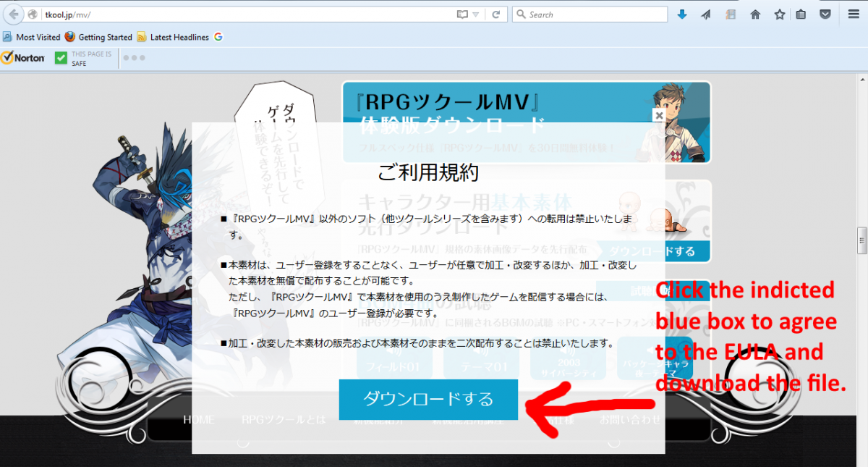The height and width of the screenshot is (467, 868).
Task: Click the Norton toolbar logo
Action: pos(23,58)
